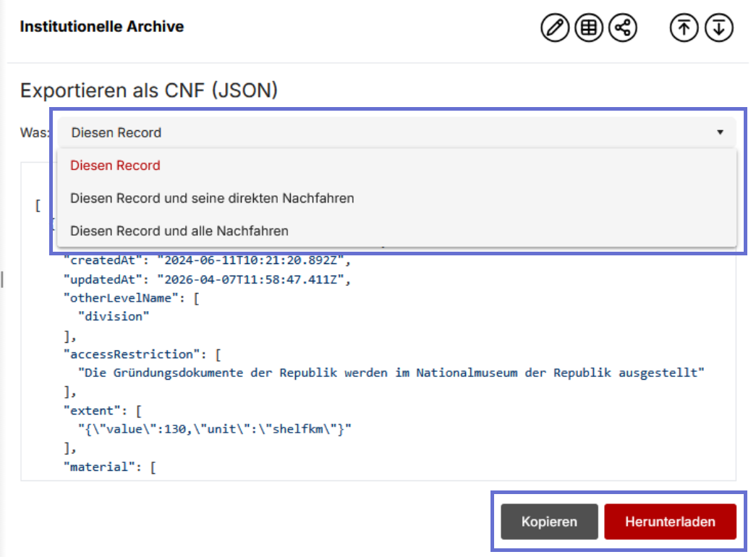
Task: Choose 'Diesen Record und seine direkten Nachfahren'
Action: (396, 198)
